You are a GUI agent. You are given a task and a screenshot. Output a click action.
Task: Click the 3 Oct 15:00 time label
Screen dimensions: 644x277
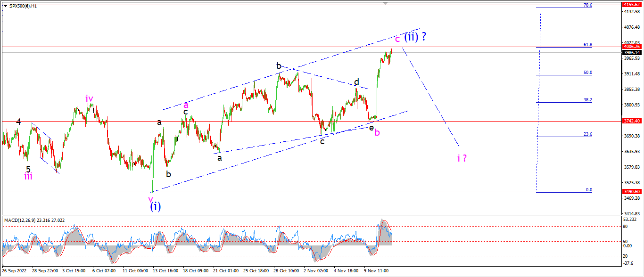click(74, 271)
